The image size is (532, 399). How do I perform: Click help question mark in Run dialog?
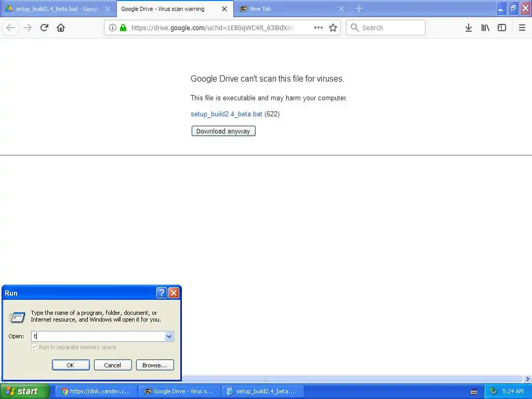pyautogui.click(x=162, y=293)
